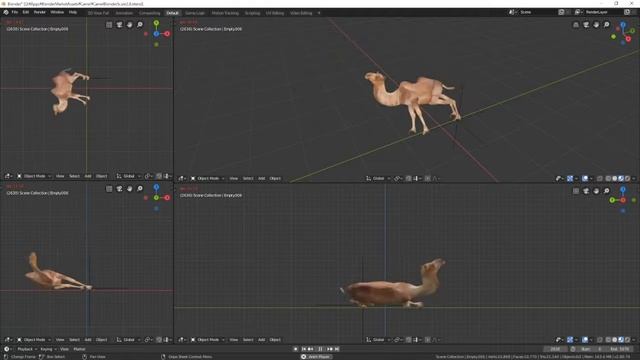Toggle perspective/orthographic in the upper-right viewport
Viewport: 640px width, 360px height.
coord(576,25)
